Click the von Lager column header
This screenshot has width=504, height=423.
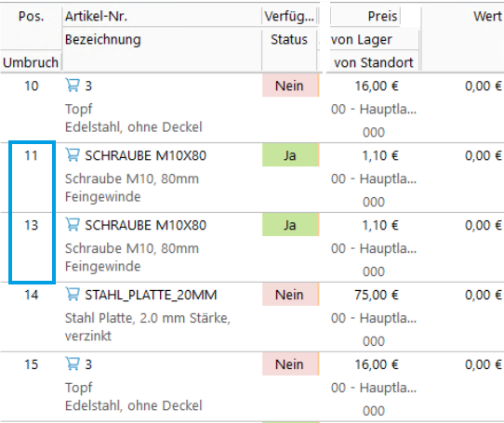click(362, 40)
